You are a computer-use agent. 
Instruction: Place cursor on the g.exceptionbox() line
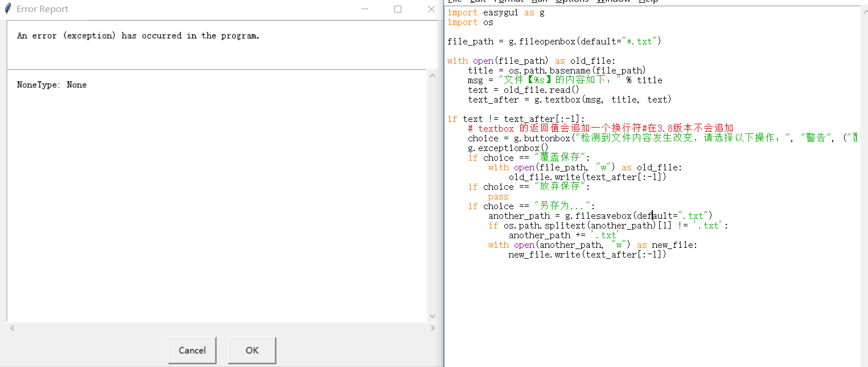(x=508, y=148)
